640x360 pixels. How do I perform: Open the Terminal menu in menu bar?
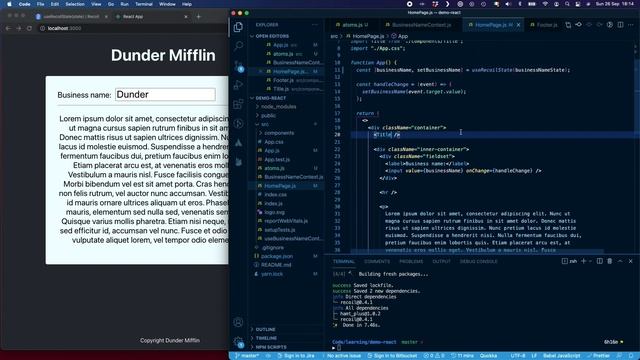[144, 4]
